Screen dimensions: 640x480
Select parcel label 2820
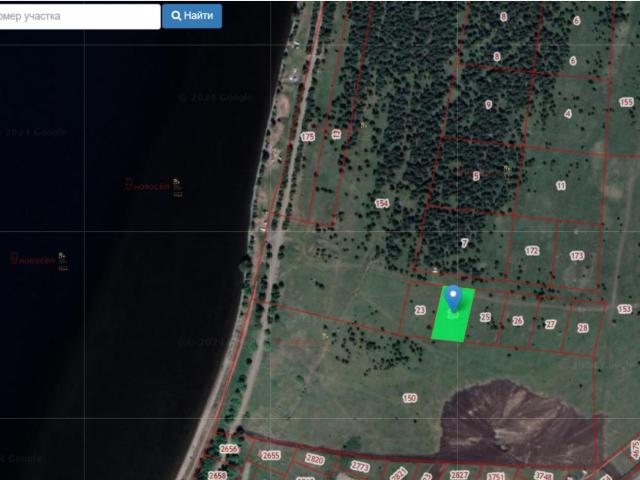315,459
